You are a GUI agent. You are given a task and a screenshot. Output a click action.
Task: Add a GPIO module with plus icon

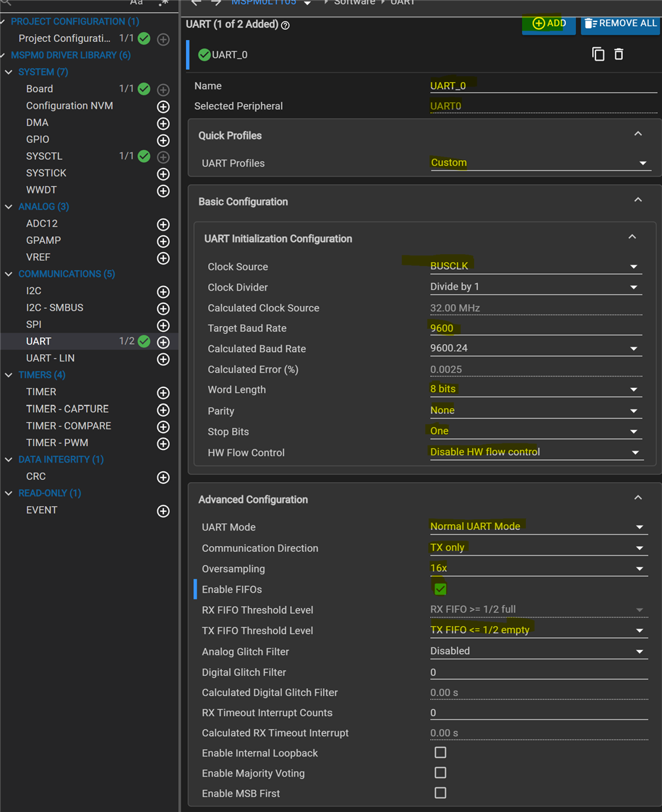[x=163, y=140]
